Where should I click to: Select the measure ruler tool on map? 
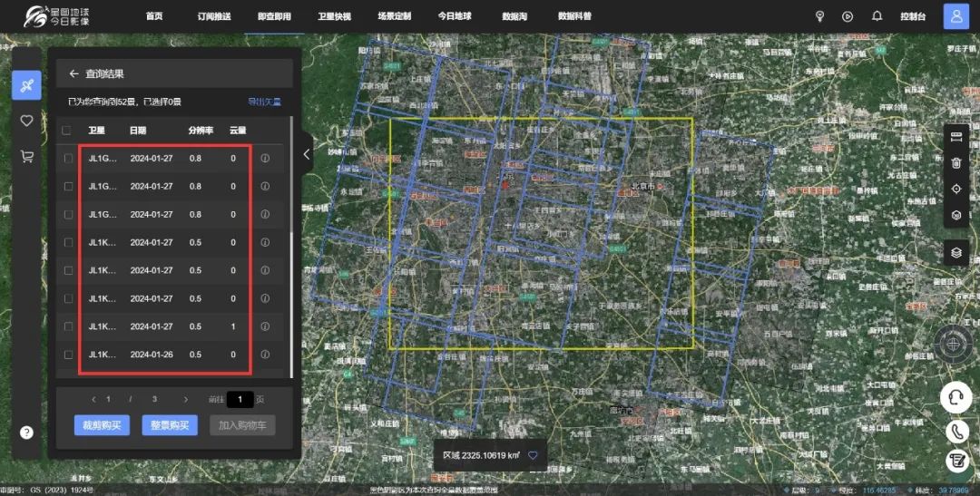pos(956,138)
